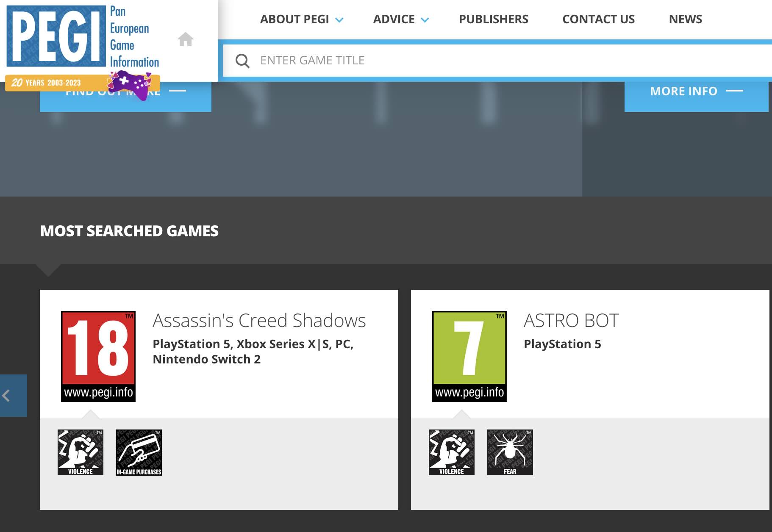Screen dimensions: 772x532
Task: Open the home page icon
Action: tap(185, 39)
